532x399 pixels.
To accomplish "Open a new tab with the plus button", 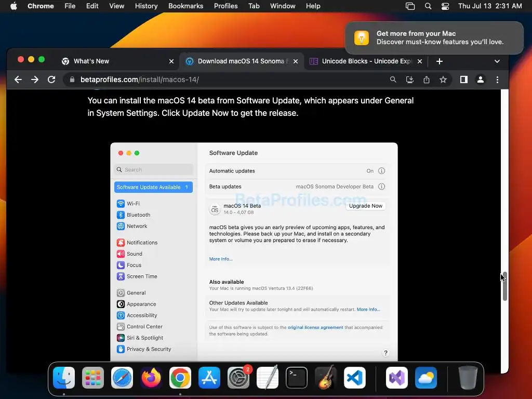I will pyautogui.click(x=440, y=61).
